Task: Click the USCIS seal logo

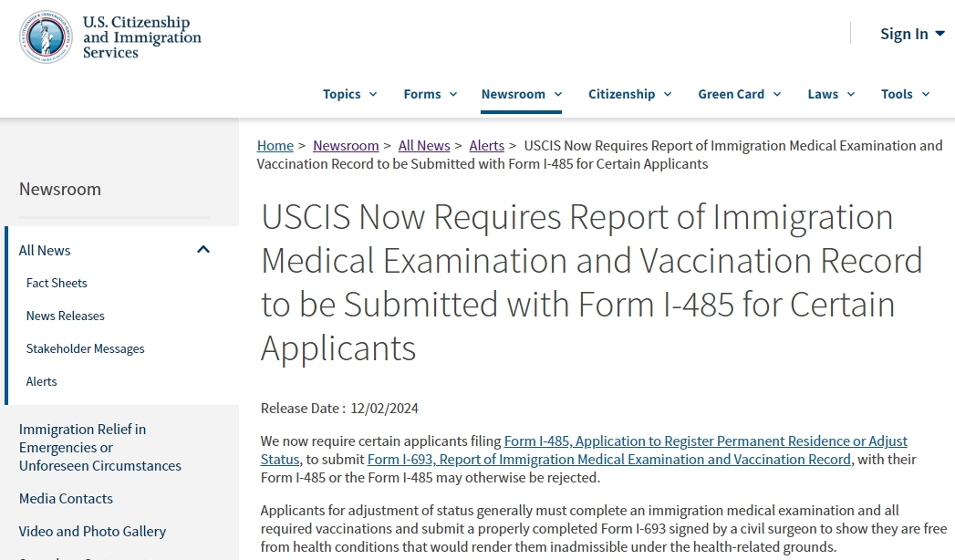Action: tap(46, 36)
